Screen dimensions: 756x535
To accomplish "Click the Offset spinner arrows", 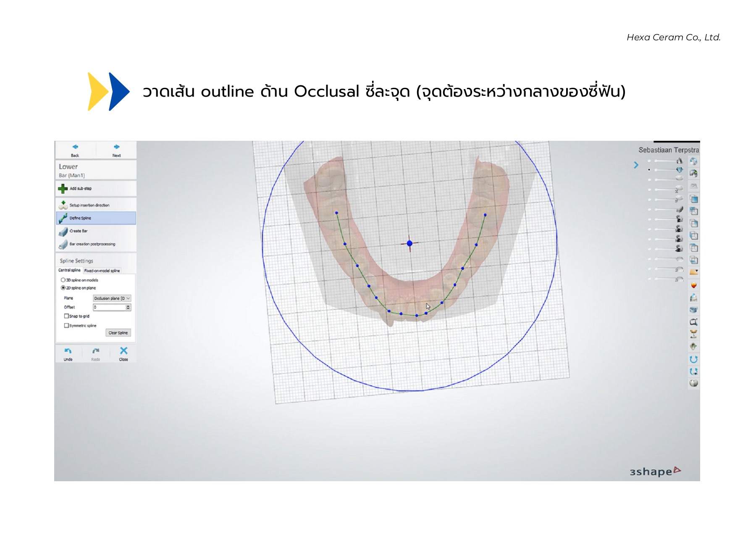I will (128, 307).
